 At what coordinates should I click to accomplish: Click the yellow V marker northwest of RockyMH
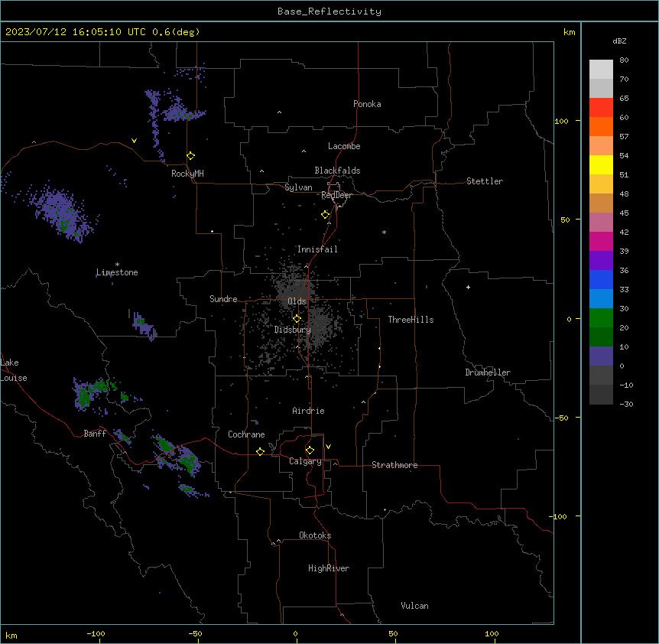[x=134, y=141]
